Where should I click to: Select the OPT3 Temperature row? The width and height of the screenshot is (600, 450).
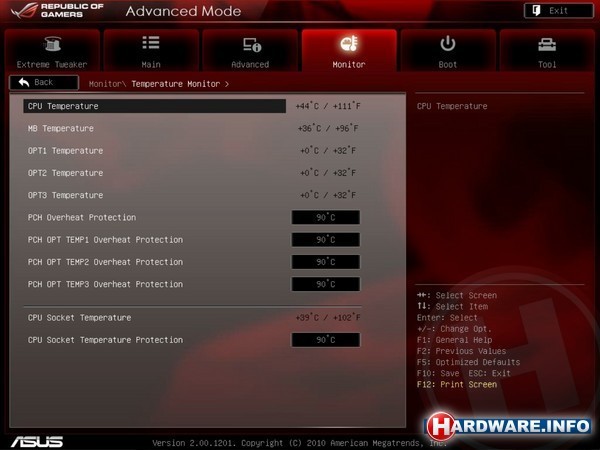(x=193, y=195)
